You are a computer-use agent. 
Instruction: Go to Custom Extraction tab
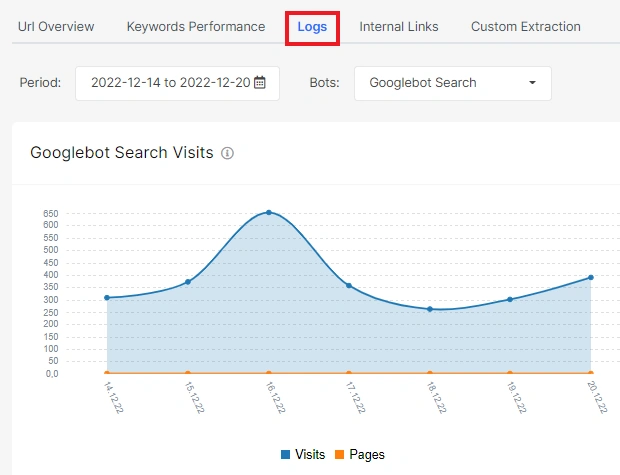click(x=525, y=26)
